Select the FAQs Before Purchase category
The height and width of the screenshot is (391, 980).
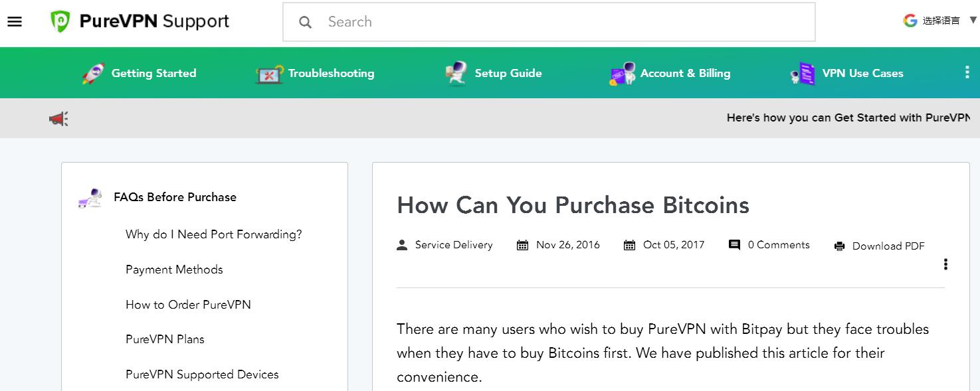click(175, 197)
